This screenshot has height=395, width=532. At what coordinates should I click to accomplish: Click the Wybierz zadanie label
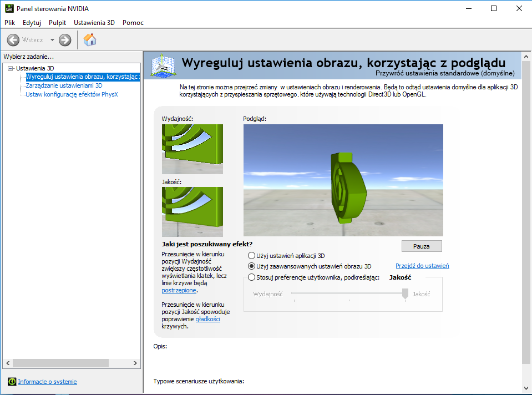click(29, 57)
